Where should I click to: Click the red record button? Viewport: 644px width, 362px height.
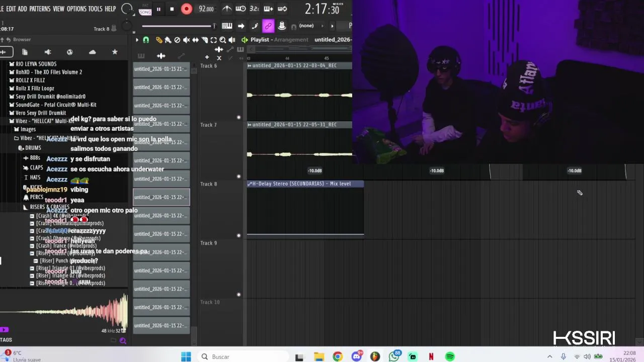[186, 9]
